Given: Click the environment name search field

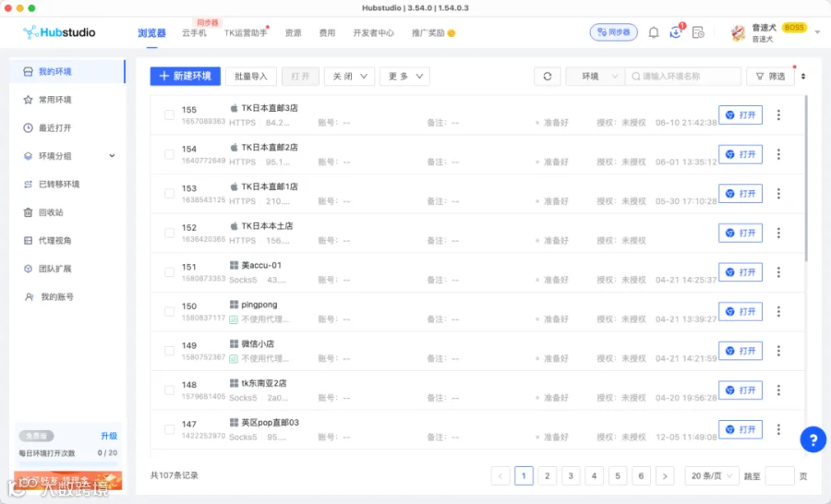Looking at the screenshot, I should [683, 77].
